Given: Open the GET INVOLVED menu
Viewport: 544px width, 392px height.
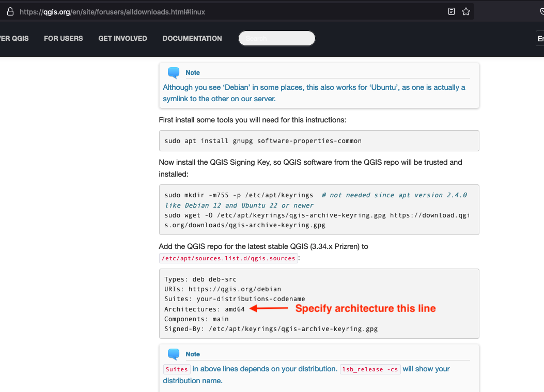Looking at the screenshot, I should pos(123,39).
